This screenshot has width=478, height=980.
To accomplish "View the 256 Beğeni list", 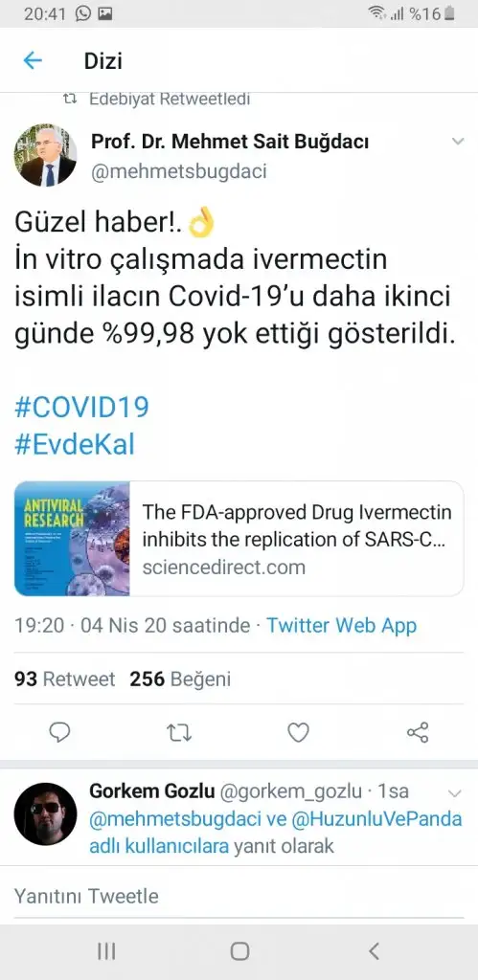I will (180, 679).
